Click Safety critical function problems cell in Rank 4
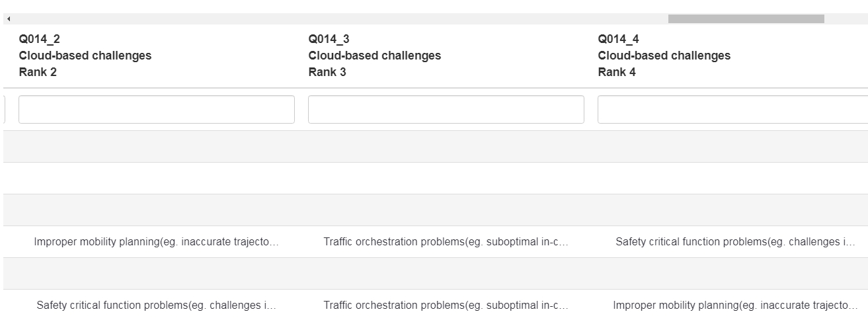This screenshot has height=326, width=868. tap(735, 242)
